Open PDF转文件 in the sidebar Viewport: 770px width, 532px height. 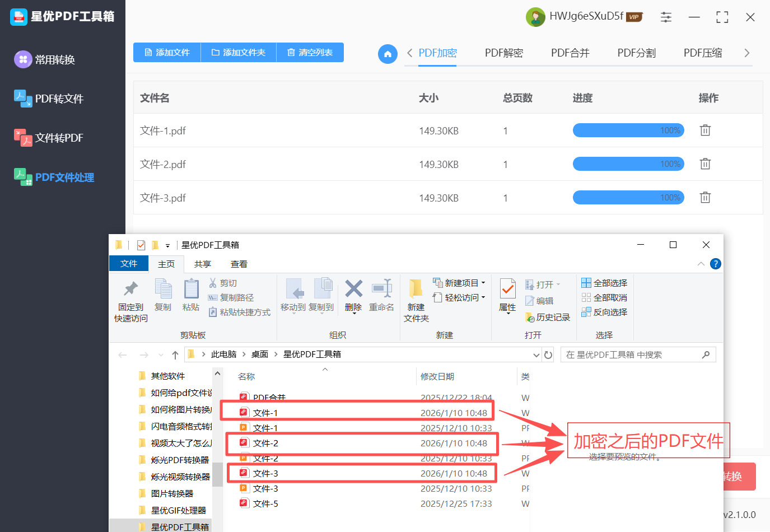tap(49, 99)
